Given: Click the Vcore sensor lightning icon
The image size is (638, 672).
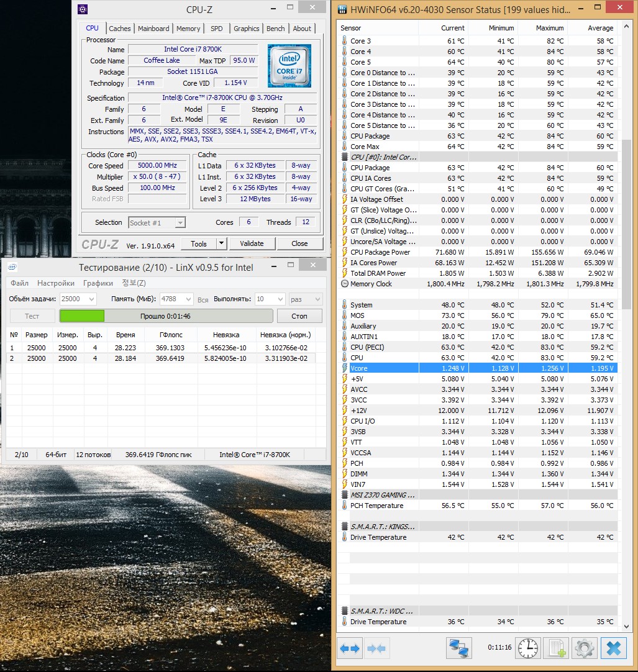Looking at the screenshot, I should 344,368.
